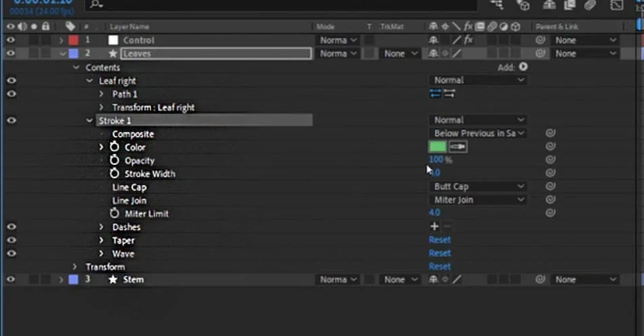This screenshot has width=644, height=336.
Task: Toggle the shy switch on Leaves layer
Action: click(x=433, y=54)
